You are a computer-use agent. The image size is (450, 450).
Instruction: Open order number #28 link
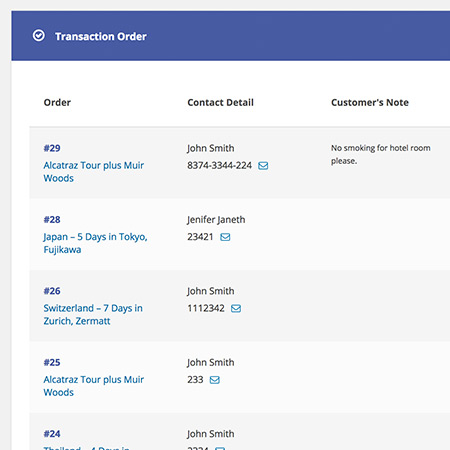pos(52,219)
